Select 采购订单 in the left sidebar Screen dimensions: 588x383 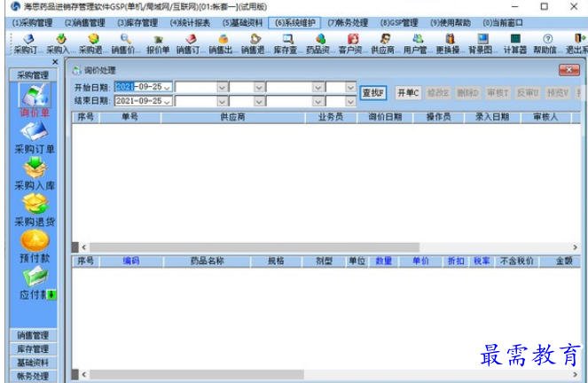tap(34, 137)
